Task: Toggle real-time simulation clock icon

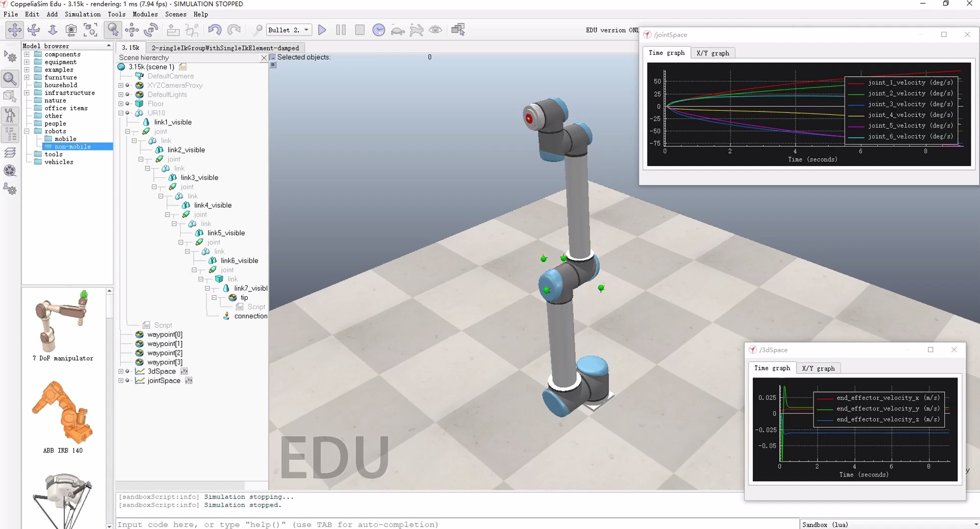Action: point(378,30)
